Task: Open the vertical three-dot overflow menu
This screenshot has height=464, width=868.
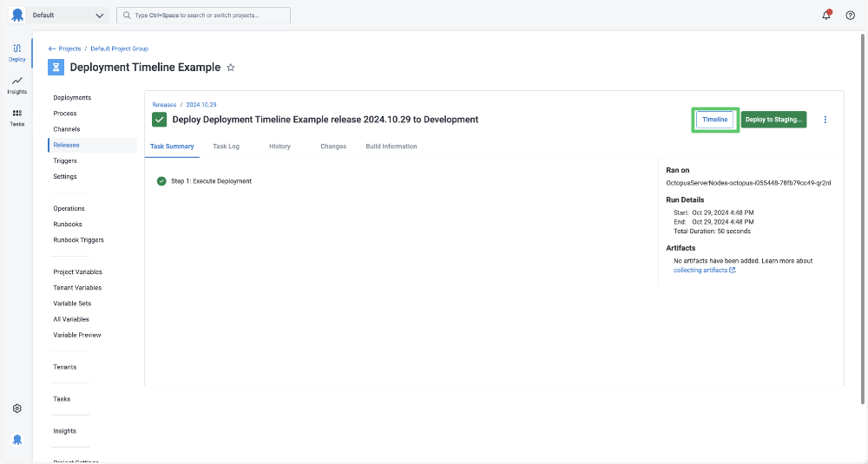Action: (x=825, y=120)
